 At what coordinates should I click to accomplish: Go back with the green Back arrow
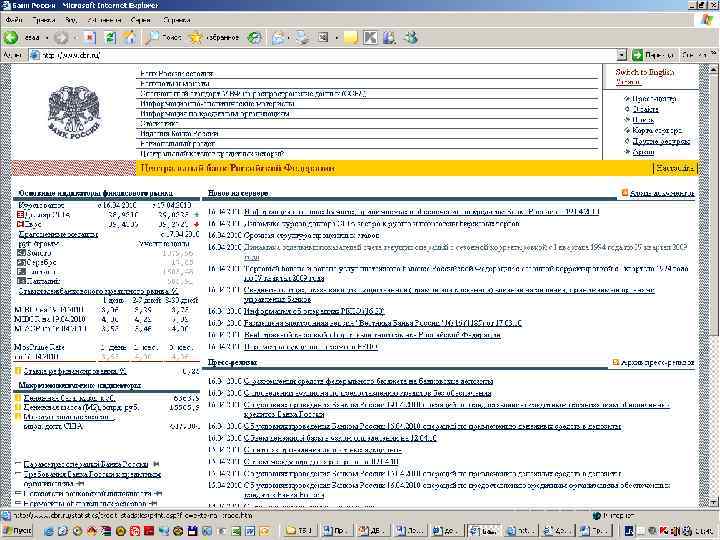click(11, 38)
